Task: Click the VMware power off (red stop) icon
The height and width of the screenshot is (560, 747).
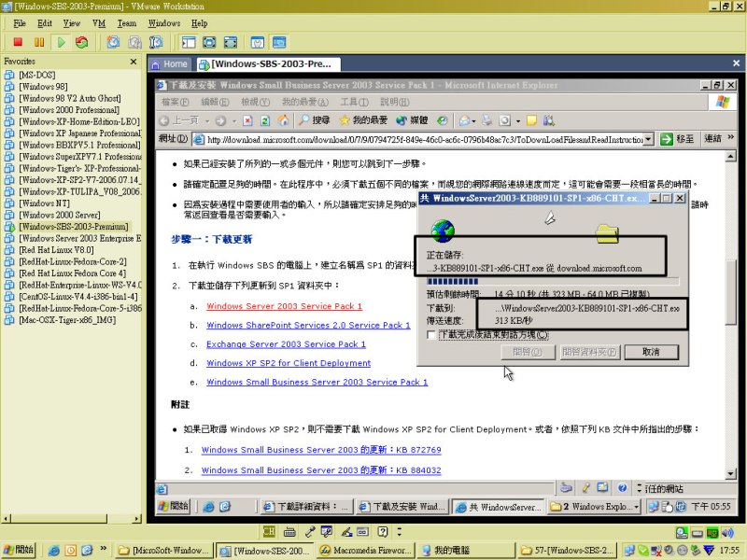Action: click(x=18, y=42)
